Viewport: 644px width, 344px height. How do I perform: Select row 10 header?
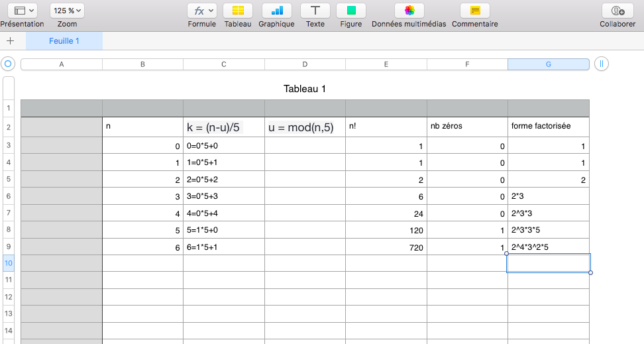pyautogui.click(x=9, y=263)
